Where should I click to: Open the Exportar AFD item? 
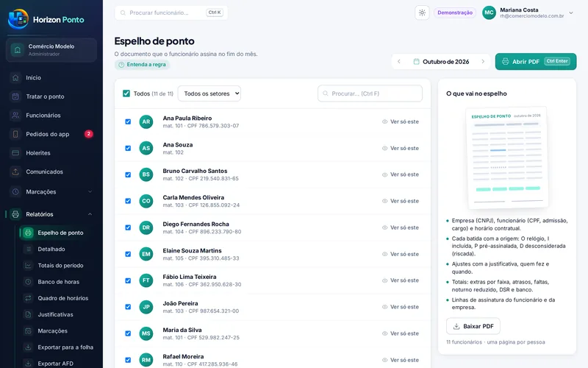tap(57, 364)
